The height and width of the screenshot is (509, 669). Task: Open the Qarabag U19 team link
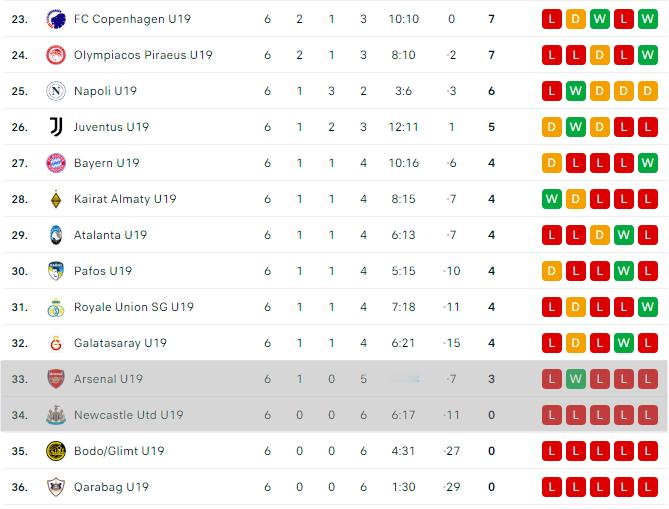point(111,487)
